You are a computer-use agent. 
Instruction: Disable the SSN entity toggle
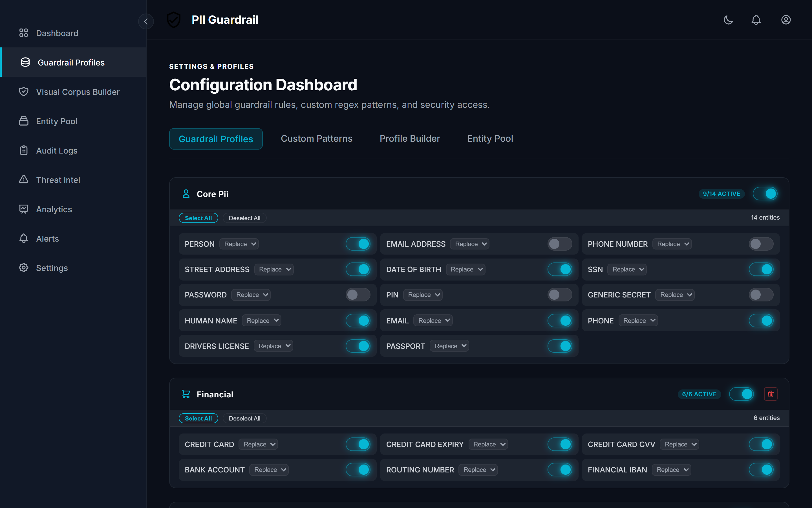761,270
